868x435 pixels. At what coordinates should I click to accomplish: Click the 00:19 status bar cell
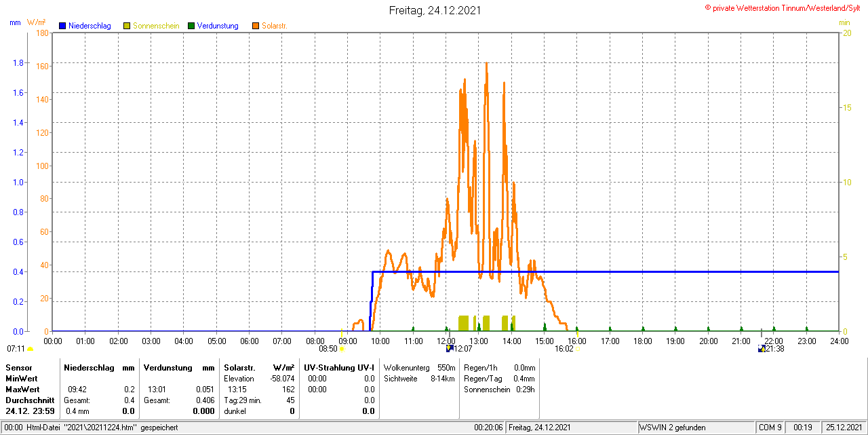(803, 428)
